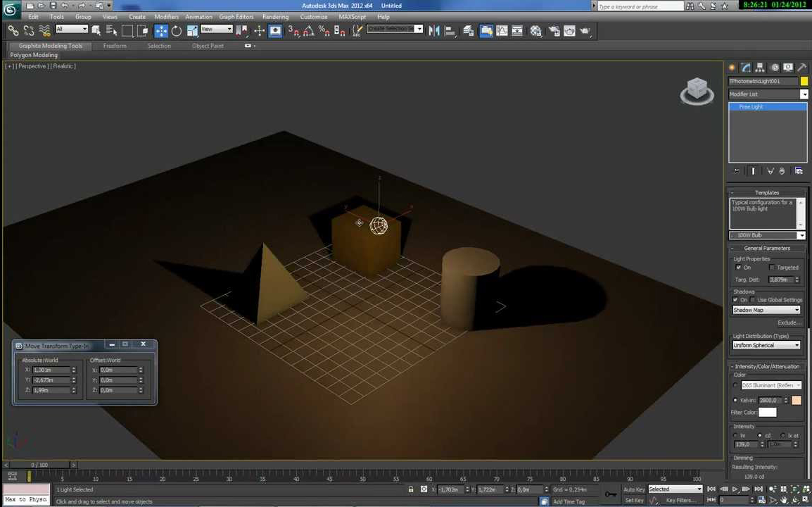This screenshot has height=507, width=812.
Task: Select the lm intensity radio button
Action: pyautogui.click(x=735, y=435)
